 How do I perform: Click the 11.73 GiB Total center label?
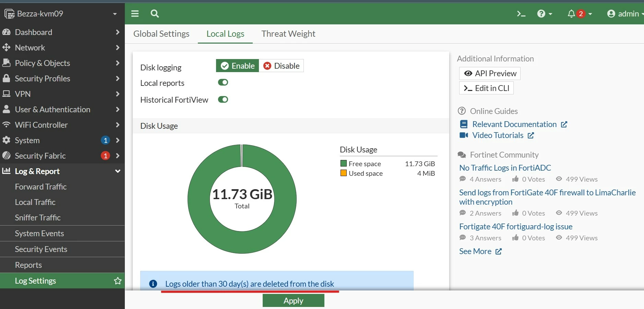242,198
